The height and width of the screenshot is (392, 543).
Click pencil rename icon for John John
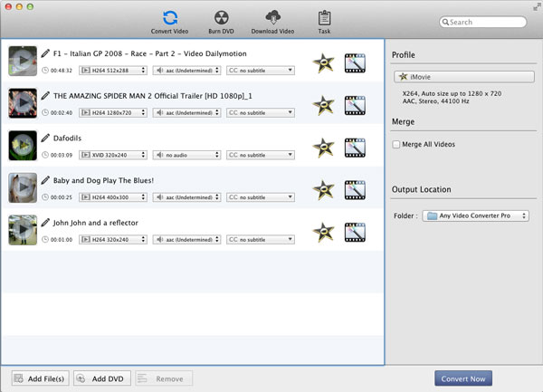click(45, 223)
